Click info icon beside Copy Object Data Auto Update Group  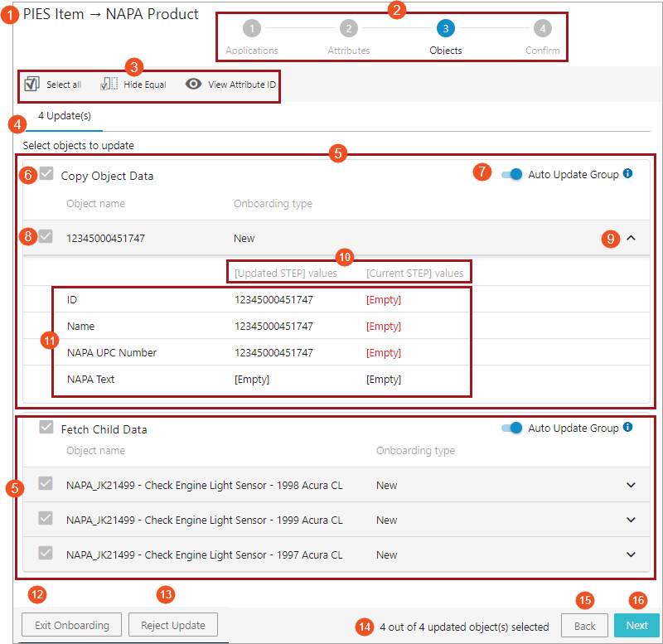pyautogui.click(x=628, y=173)
